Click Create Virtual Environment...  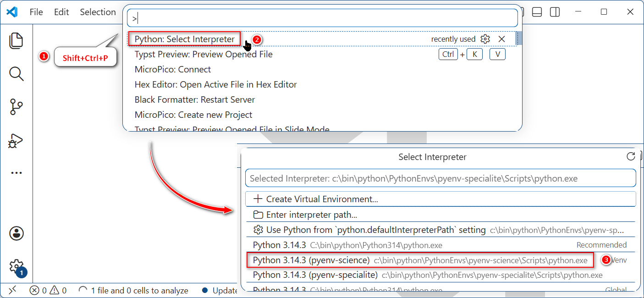[x=322, y=199]
